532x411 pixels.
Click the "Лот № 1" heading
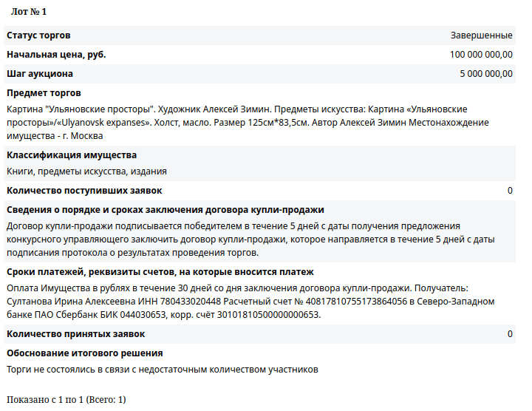[29, 13]
